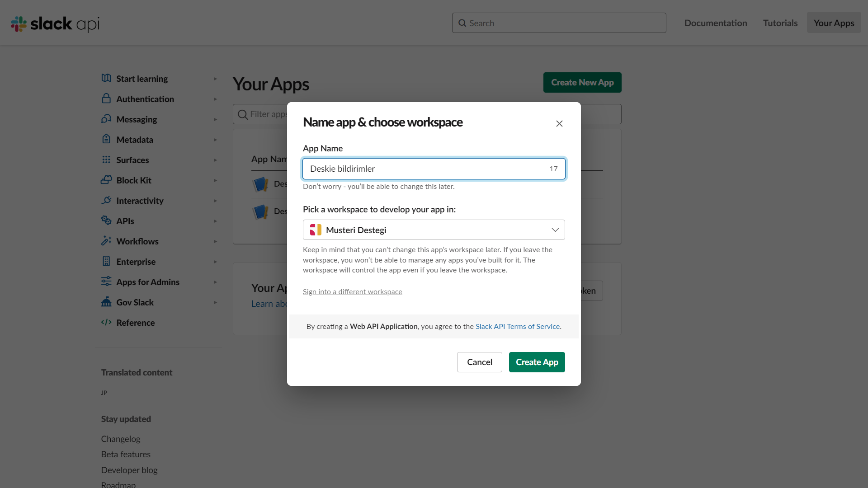Open the Developer blog link
Screen dimensions: 868x488
[x=129, y=470]
